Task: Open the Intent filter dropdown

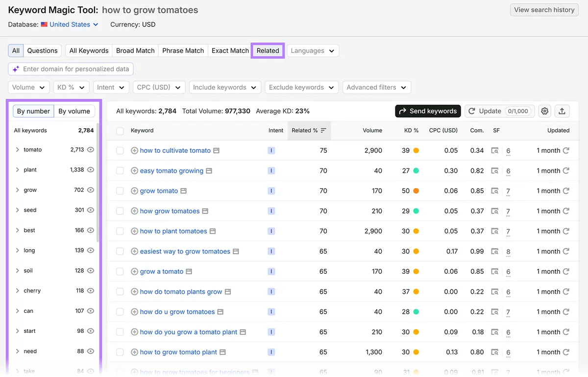Action: point(111,87)
